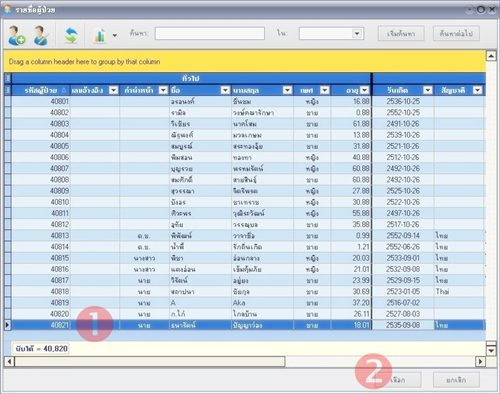Open filter dropdown on อายุ column
The image size is (500, 394).
365,90
